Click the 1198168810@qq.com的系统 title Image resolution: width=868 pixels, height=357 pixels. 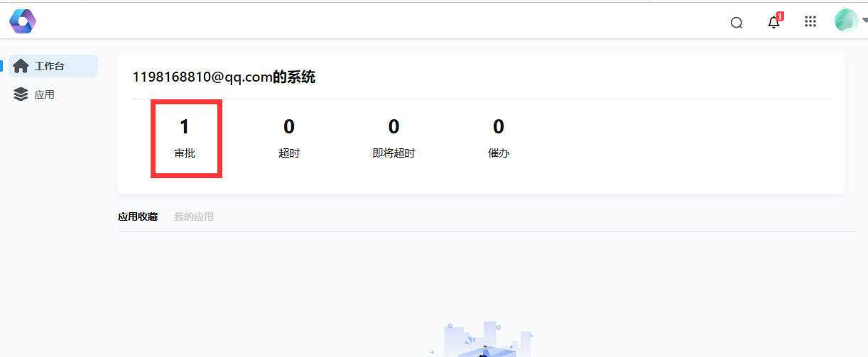tap(224, 77)
